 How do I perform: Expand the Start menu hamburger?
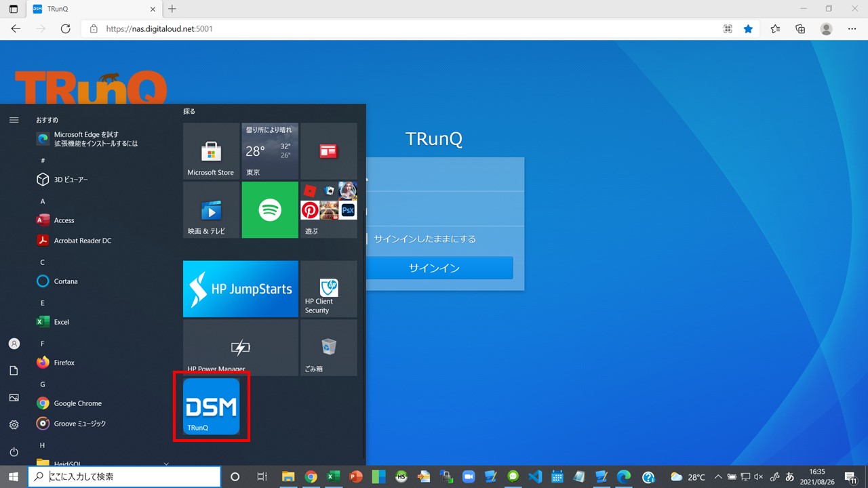click(x=14, y=120)
